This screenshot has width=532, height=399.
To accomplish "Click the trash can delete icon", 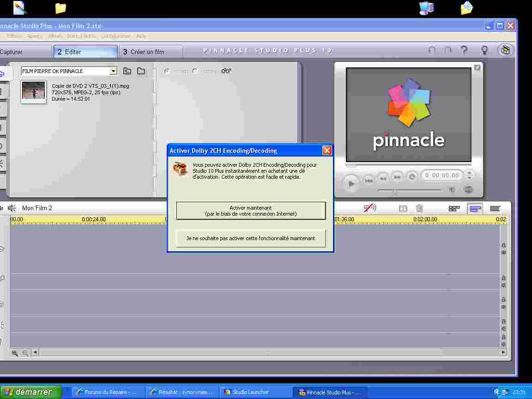I will click(419, 208).
